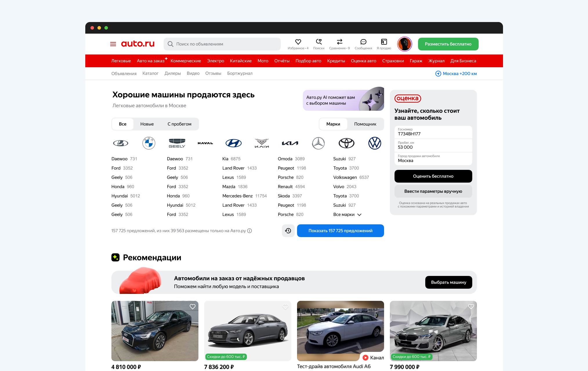This screenshot has width=588, height=371.
Task: Open Volvo 2043 brand link
Action: coord(345,187)
